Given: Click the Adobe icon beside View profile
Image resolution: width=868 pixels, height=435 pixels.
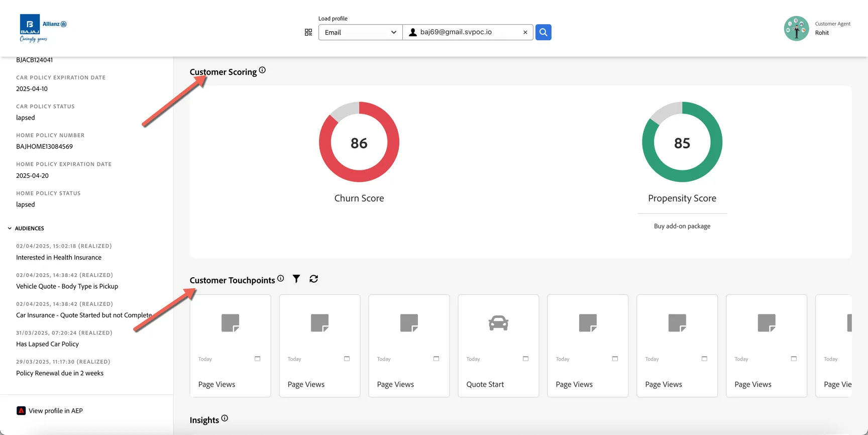Looking at the screenshot, I should 21,411.
